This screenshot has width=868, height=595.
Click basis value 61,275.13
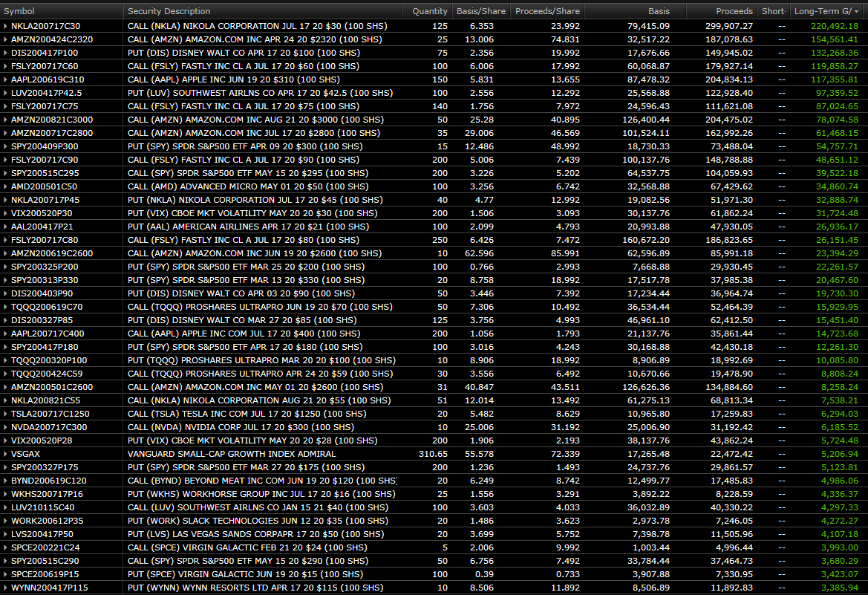pyautogui.click(x=649, y=400)
